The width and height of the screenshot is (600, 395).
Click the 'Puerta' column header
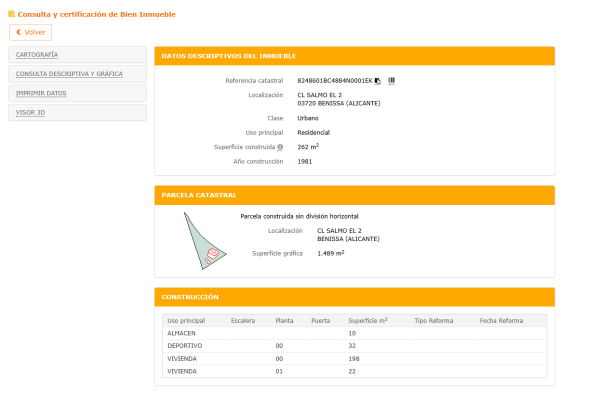pos(321,321)
